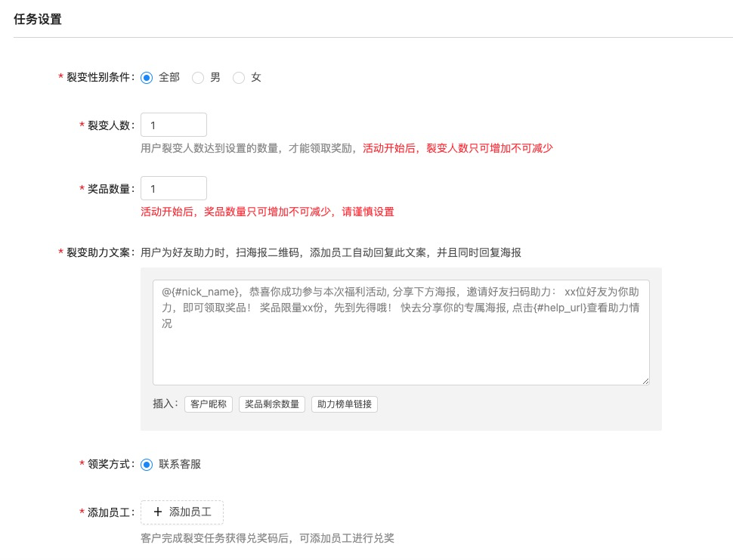
Task: Insert the 助力榜单链接 placeholder
Action: (x=345, y=404)
